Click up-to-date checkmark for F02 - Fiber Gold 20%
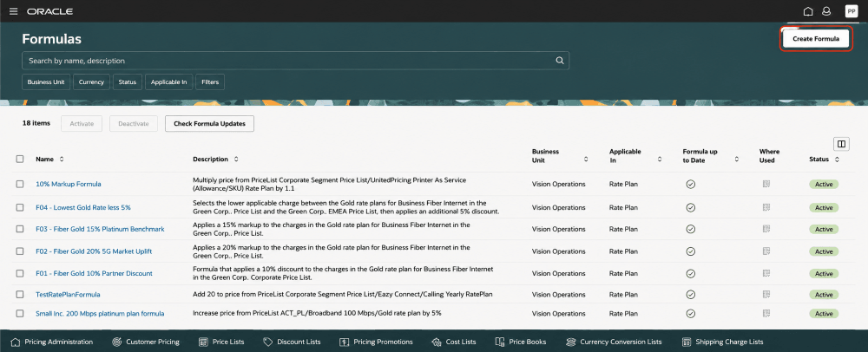The width and height of the screenshot is (868, 352). point(690,251)
